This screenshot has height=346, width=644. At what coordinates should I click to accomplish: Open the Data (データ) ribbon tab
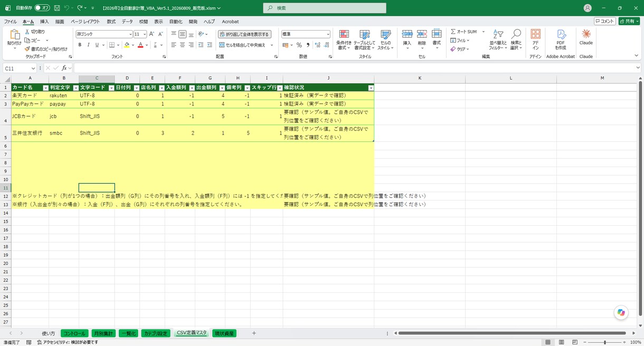(127, 22)
